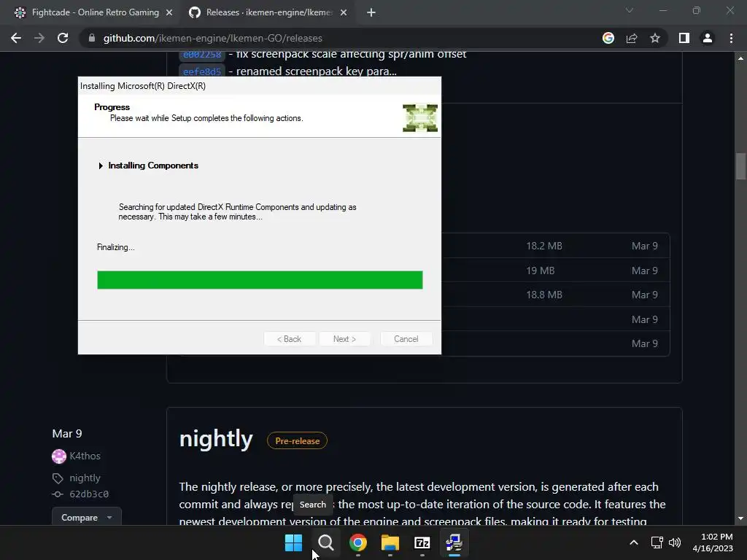747x560 pixels.
Task: Click the Back button in DirectX setup
Action: 289,339
